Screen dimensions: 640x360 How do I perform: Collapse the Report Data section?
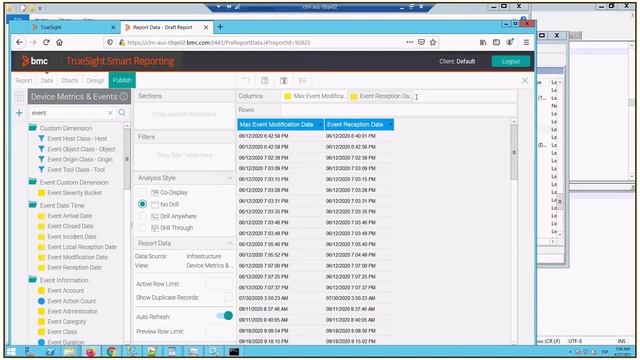point(229,243)
